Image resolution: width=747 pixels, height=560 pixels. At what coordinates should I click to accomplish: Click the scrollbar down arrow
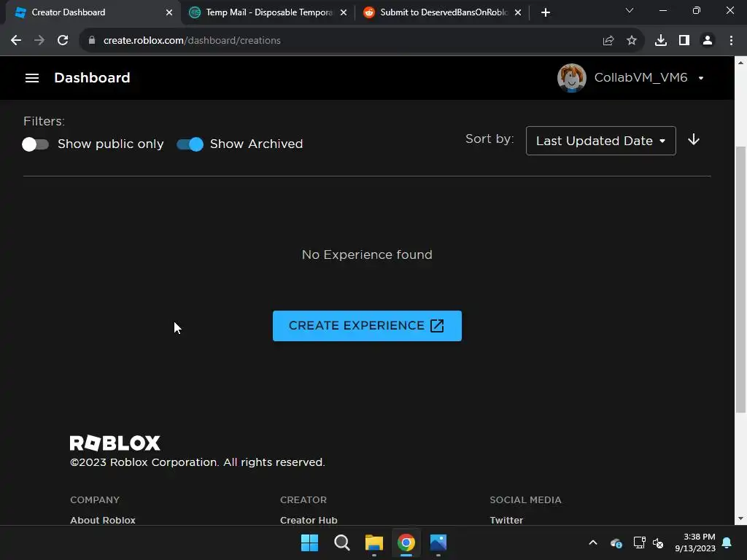tap(741, 518)
